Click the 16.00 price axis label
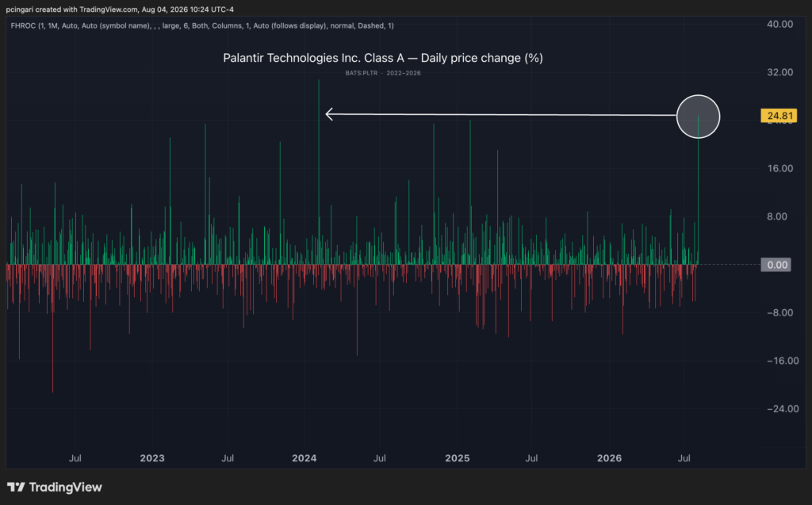Screen dimensions: 812x505 pos(780,168)
